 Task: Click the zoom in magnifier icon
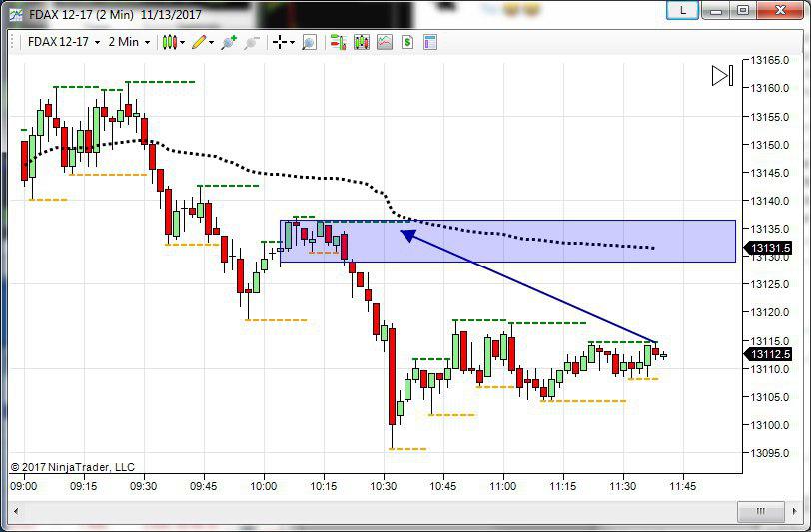228,42
